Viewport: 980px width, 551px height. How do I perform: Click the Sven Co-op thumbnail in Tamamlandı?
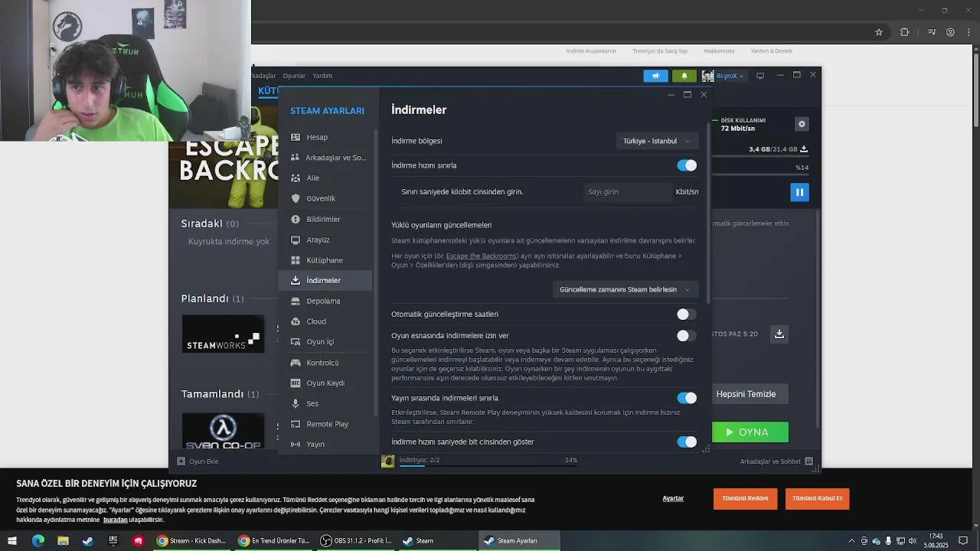point(223,431)
